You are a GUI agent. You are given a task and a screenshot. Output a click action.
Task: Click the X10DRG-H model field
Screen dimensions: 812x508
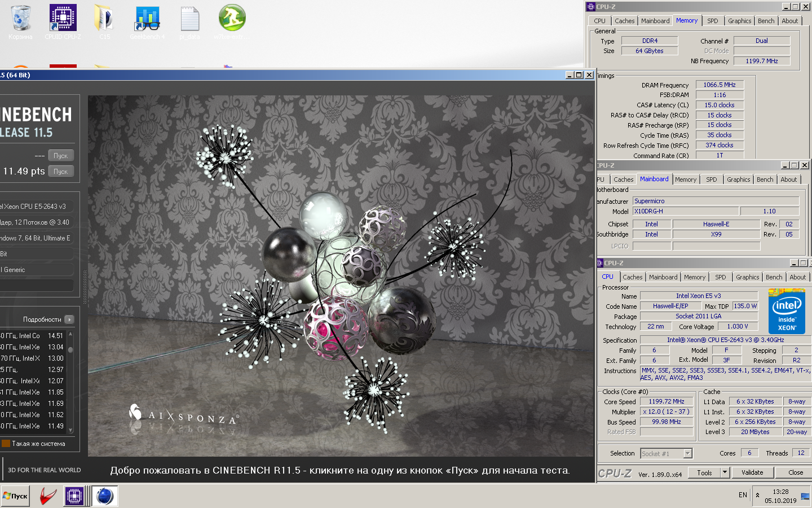click(x=686, y=211)
